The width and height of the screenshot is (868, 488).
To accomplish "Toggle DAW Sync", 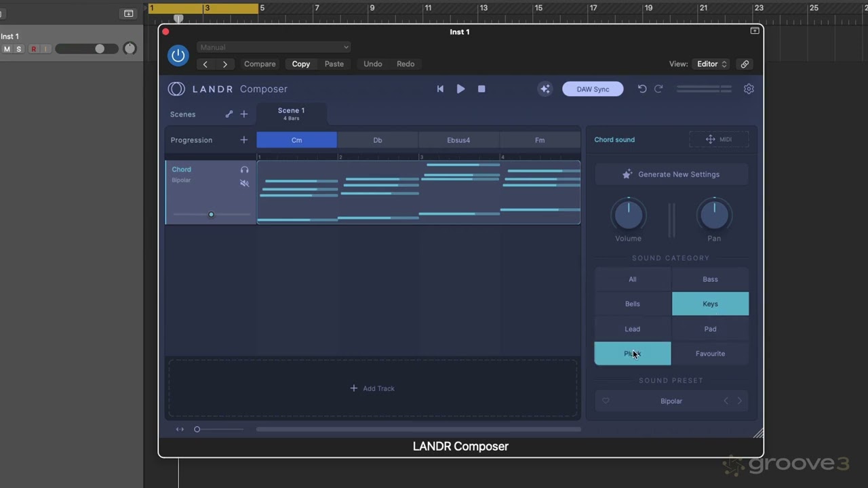I will point(593,89).
